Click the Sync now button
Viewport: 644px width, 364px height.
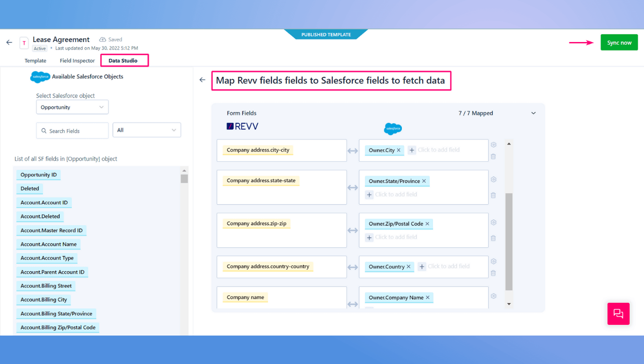click(x=619, y=42)
